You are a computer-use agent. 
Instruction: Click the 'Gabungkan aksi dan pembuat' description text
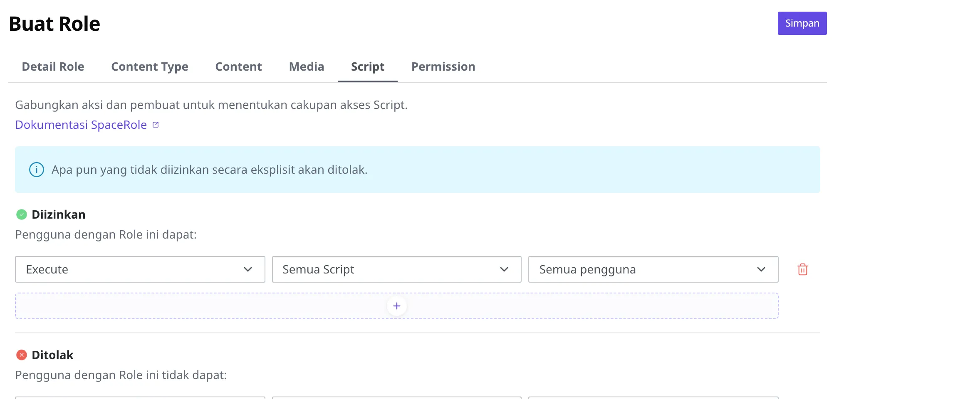coord(211,105)
